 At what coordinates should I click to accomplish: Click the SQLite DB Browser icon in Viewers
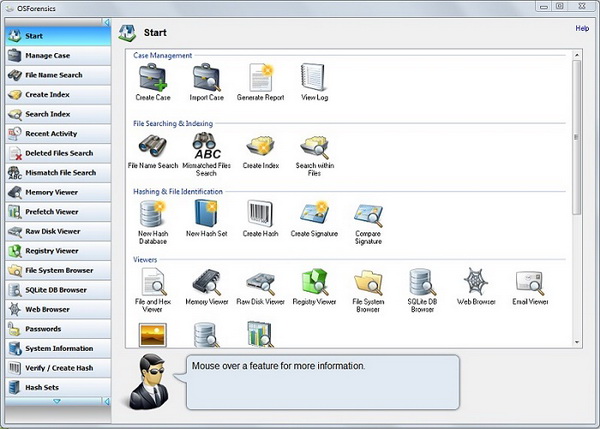421,282
